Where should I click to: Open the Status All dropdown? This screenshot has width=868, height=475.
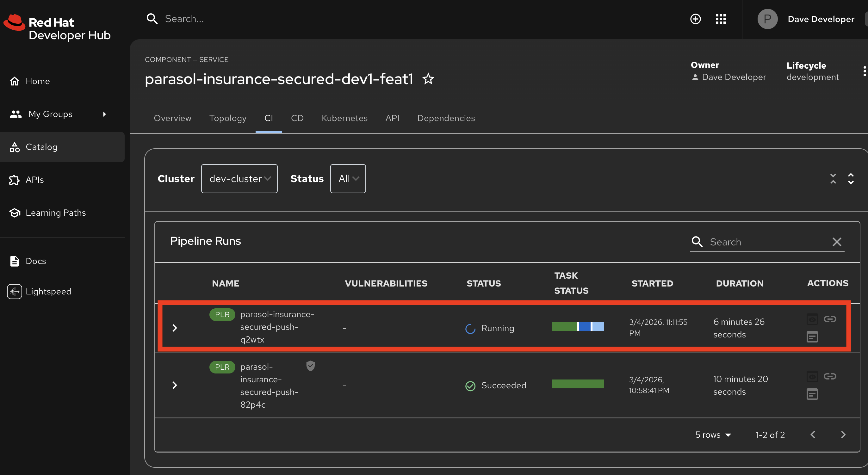pos(348,179)
